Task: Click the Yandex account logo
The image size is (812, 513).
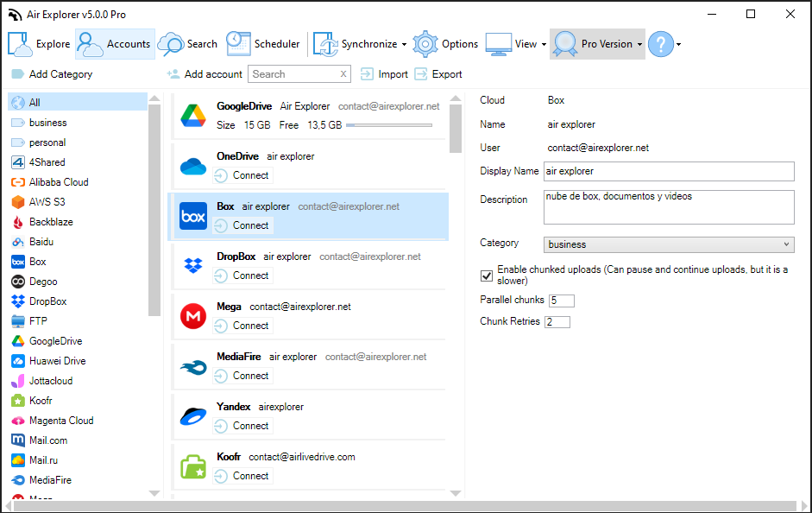Action: pyautogui.click(x=193, y=416)
